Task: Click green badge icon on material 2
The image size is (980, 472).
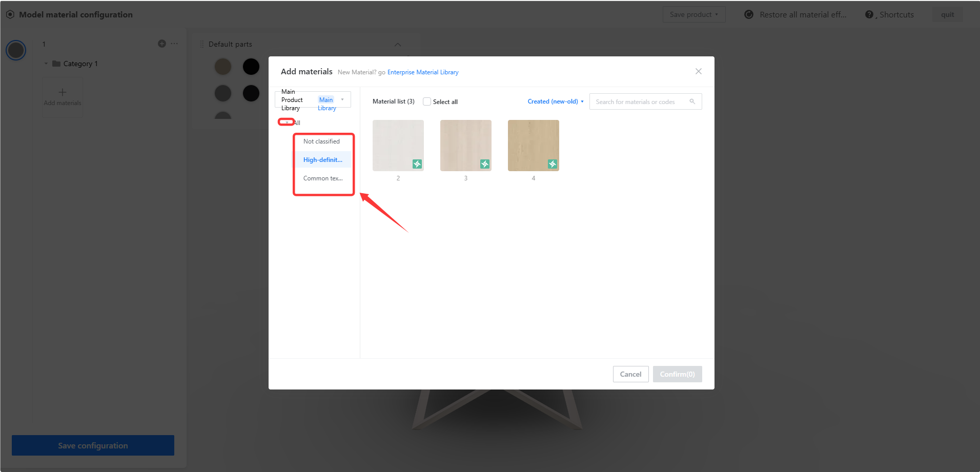Action: pyautogui.click(x=417, y=164)
